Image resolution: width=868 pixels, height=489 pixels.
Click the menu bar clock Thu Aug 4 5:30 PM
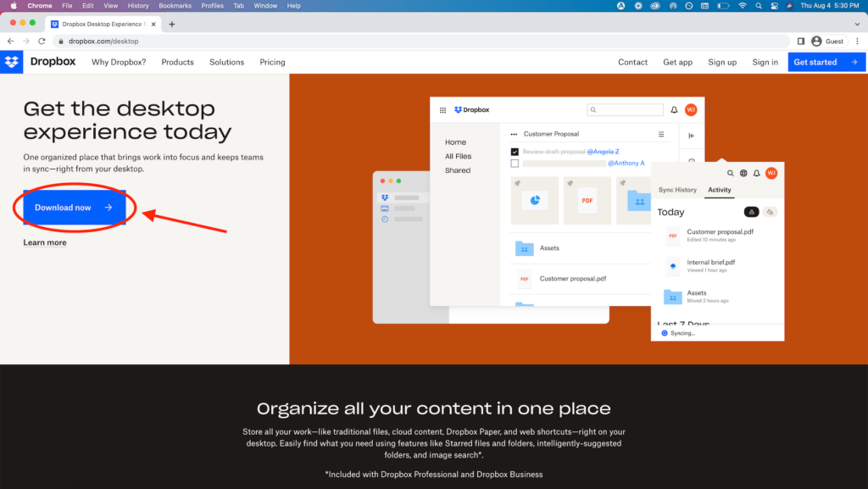[x=829, y=6]
